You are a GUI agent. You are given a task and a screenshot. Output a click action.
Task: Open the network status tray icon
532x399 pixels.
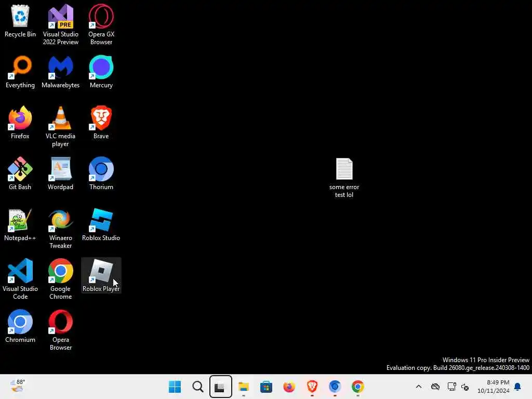click(451, 387)
